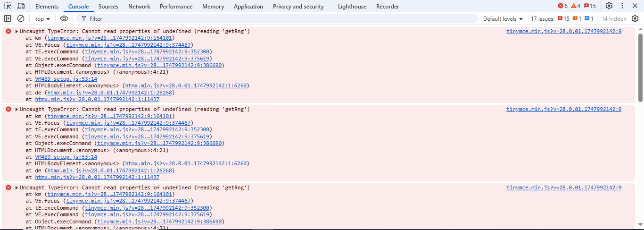Open first error's de htmx 1:26268 link
The width and height of the screenshot is (644, 230).
pyautogui.click(x=109, y=93)
